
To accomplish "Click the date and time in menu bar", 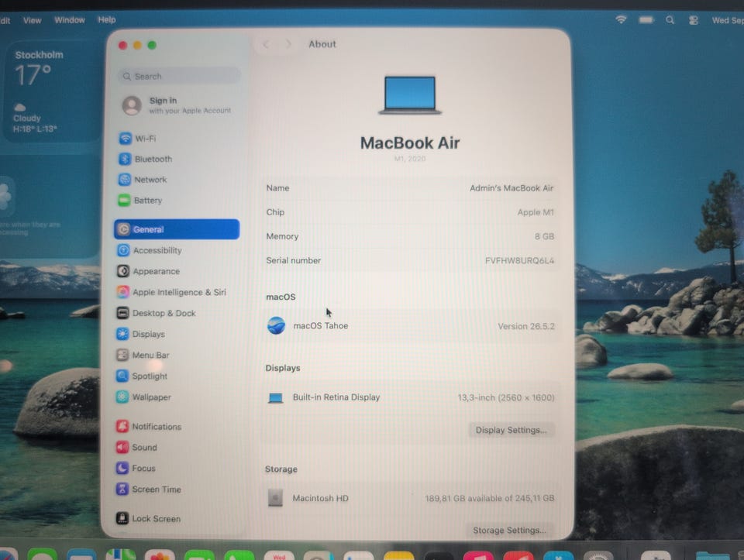I will point(728,20).
